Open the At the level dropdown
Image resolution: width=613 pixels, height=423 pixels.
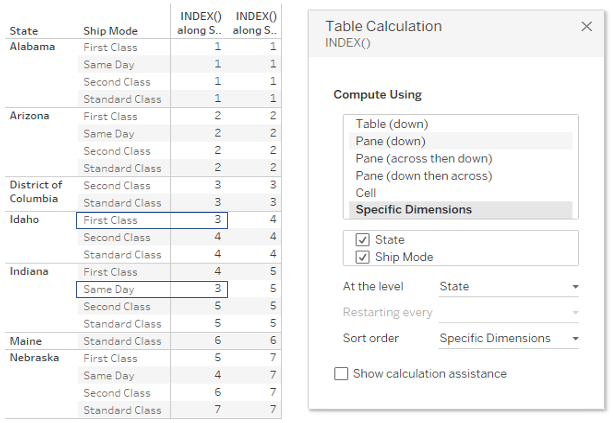509,287
